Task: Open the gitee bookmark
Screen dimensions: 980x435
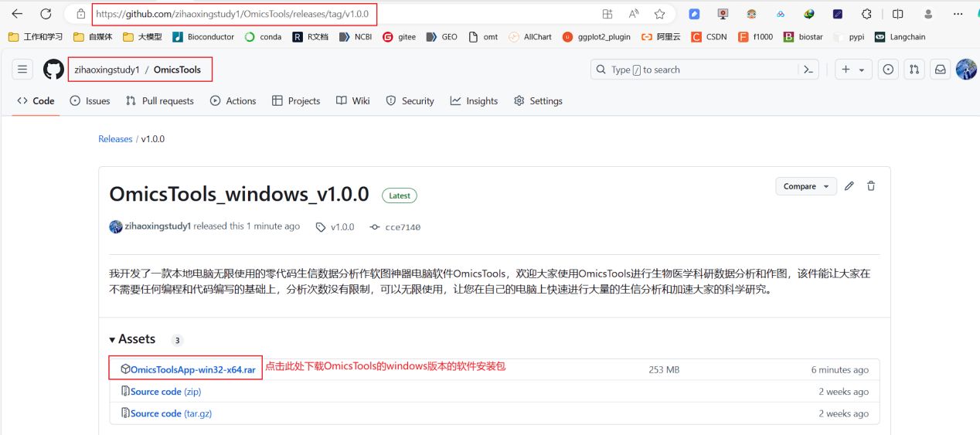Action: (x=400, y=36)
